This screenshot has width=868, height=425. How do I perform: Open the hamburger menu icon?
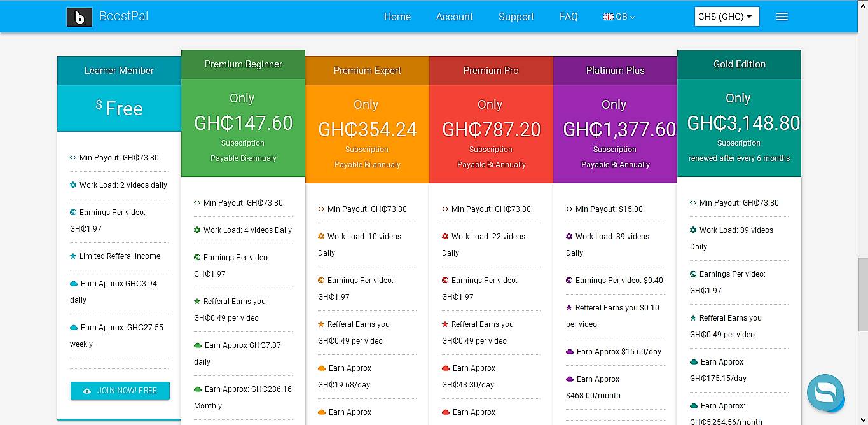point(782,17)
